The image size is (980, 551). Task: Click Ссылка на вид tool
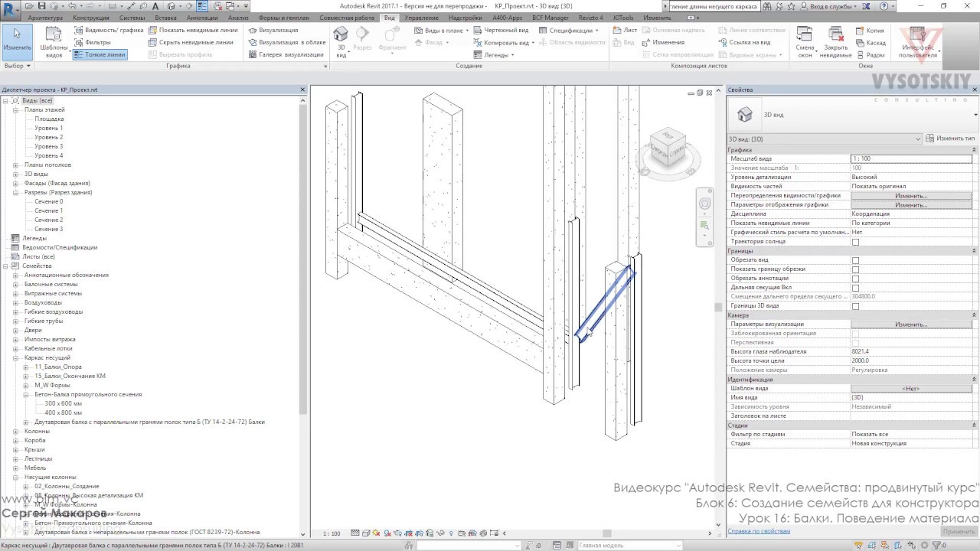point(744,43)
